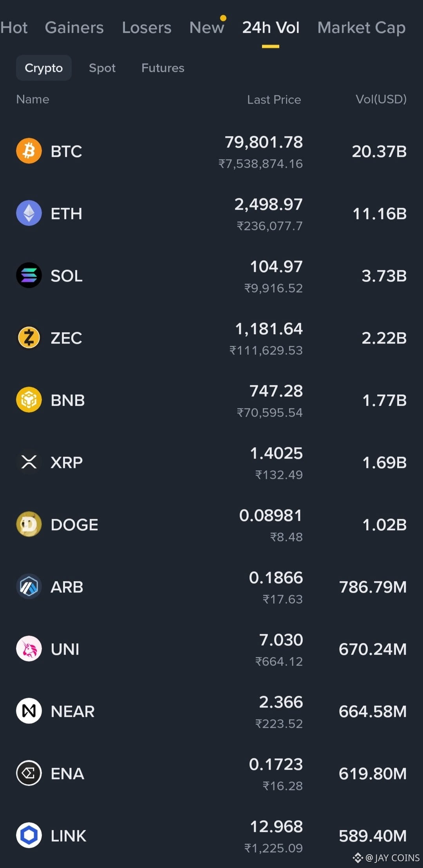Open the NEAR coin row
The width and height of the screenshot is (423, 868).
pyautogui.click(x=211, y=711)
